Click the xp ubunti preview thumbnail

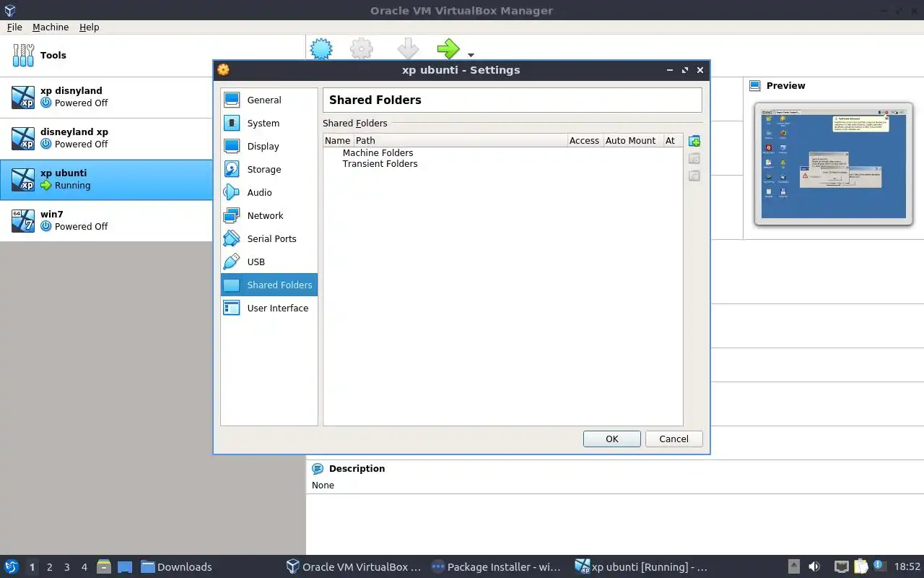(x=833, y=163)
